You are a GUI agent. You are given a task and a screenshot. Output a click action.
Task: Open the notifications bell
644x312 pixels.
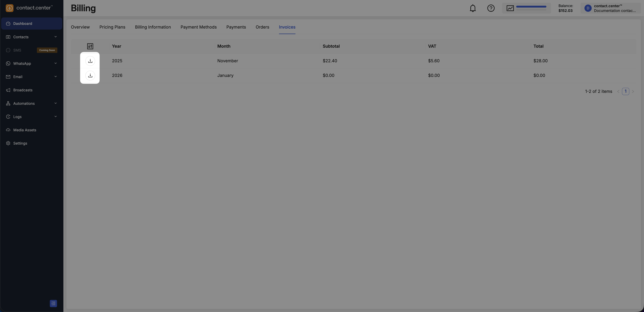coord(472,8)
